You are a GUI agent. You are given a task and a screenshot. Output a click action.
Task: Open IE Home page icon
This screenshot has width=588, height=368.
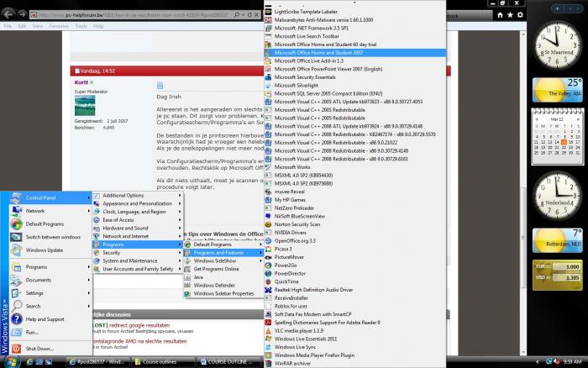pyautogui.click(x=500, y=15)
